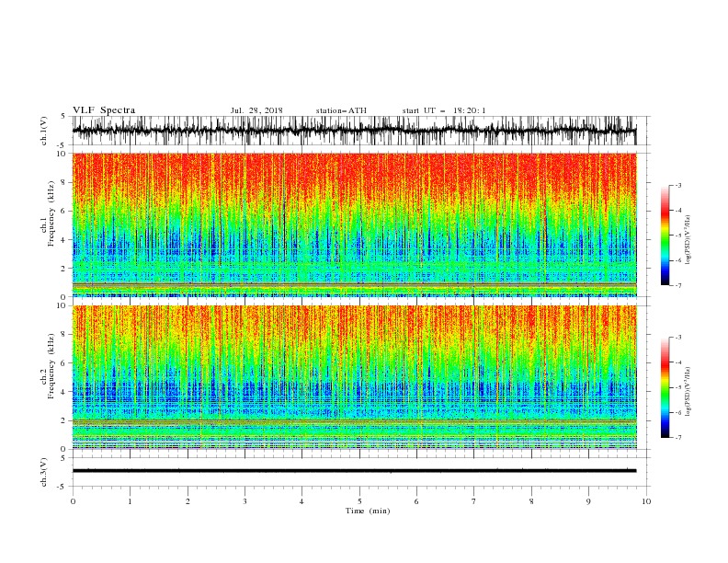Click the "8" minute tick label

pyautogui.click(x=531, y=501)
